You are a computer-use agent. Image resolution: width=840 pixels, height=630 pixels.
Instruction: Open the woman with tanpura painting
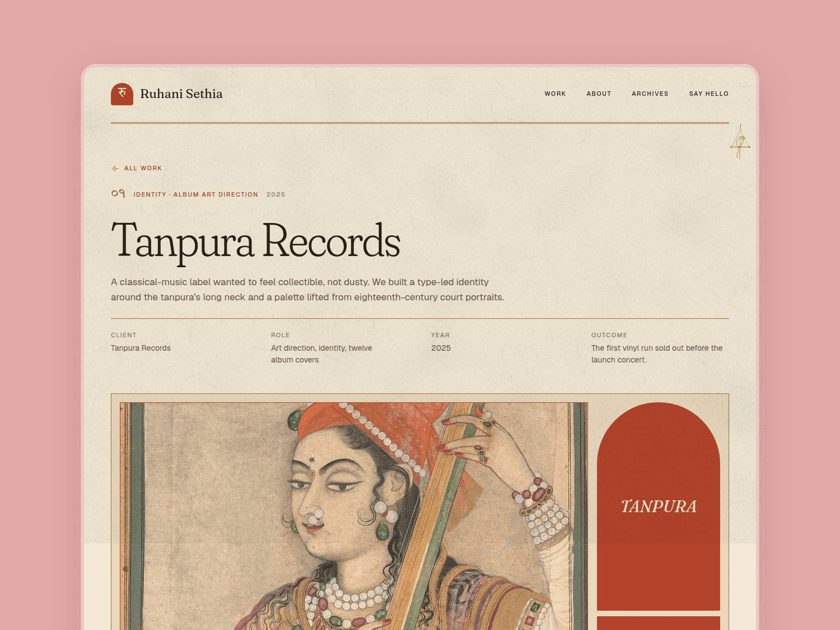coord(354,517)
